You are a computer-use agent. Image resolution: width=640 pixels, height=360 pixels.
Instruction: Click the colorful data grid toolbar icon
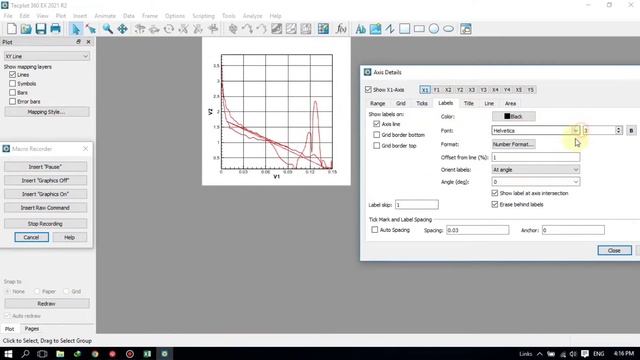(323, 29)
